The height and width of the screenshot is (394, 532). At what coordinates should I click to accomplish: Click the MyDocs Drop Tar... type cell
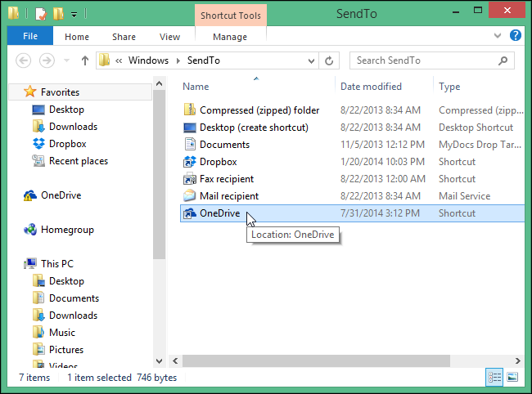coord(480,145)
